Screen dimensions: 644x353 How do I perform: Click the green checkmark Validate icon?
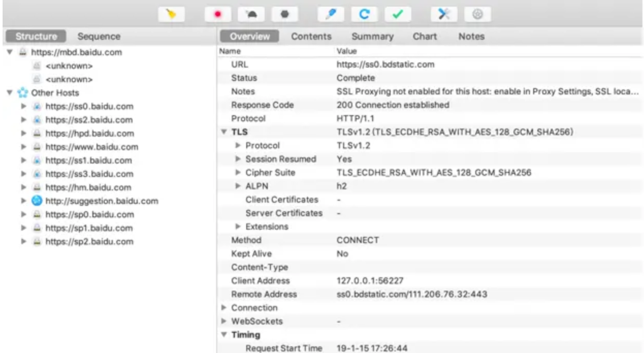[x=397, y=14]
